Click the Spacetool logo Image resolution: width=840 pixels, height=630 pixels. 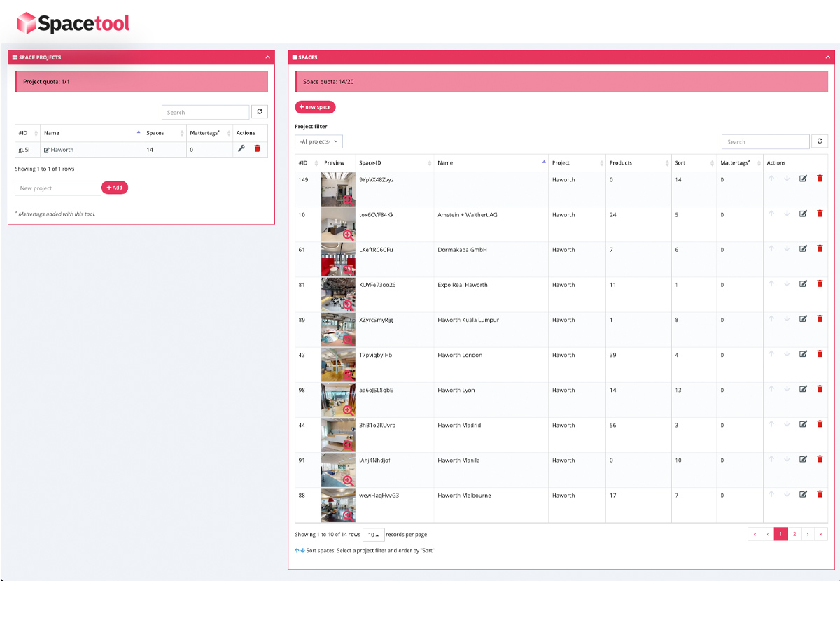click(x=73, y=23)
